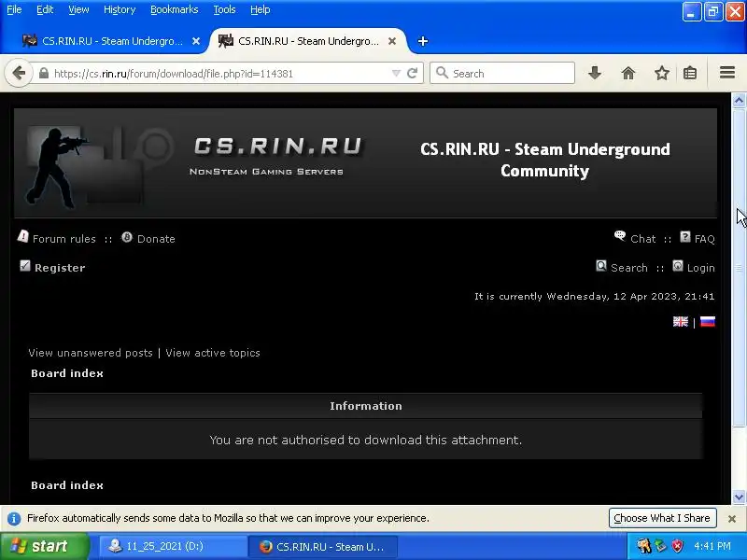Select the second CS.RIN.RU tab
This screenshot has width=747, height=560.
coord(308,41)
